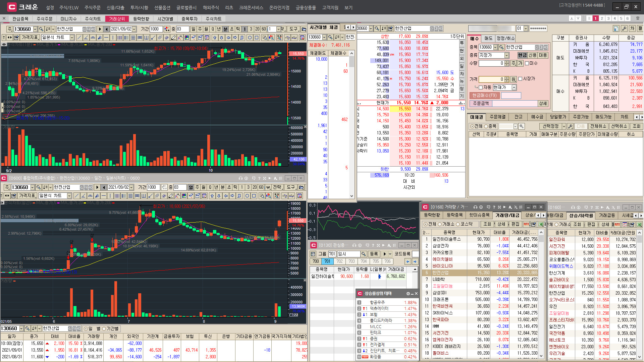Open the 지정가 order type dropdown

(x=506, y=55)
